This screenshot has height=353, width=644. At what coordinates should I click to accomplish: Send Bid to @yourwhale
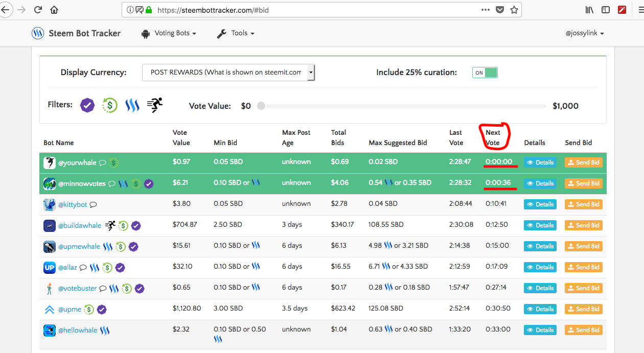pyautogui.click(x=584, y=162)
